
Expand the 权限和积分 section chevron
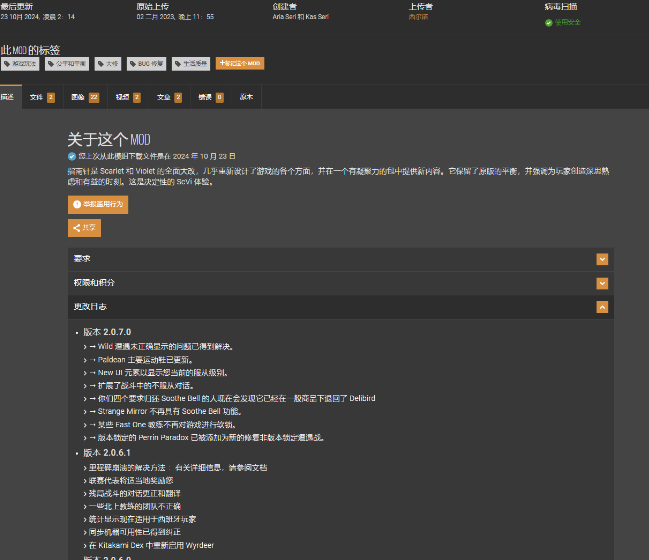[x=602, y=283]
